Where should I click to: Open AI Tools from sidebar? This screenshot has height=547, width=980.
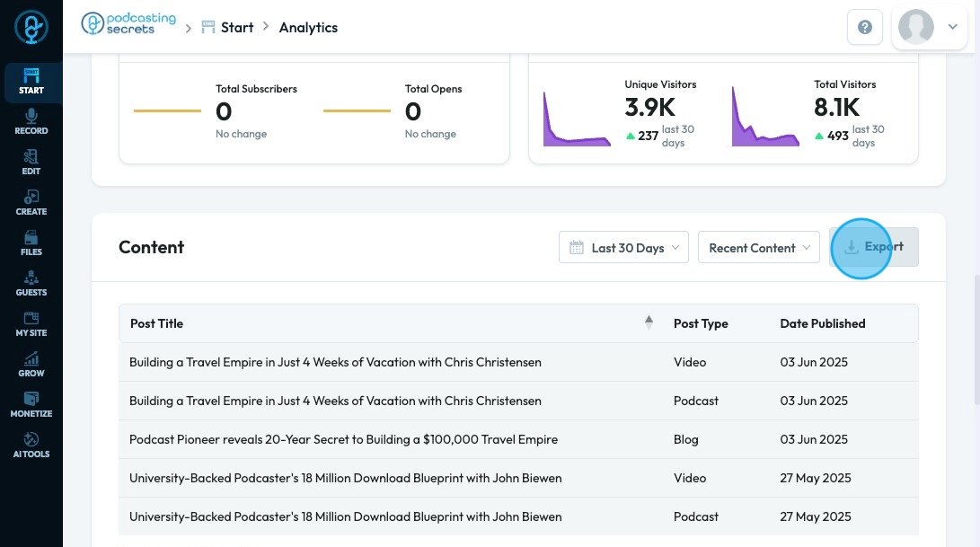click(x=31, y=445)
